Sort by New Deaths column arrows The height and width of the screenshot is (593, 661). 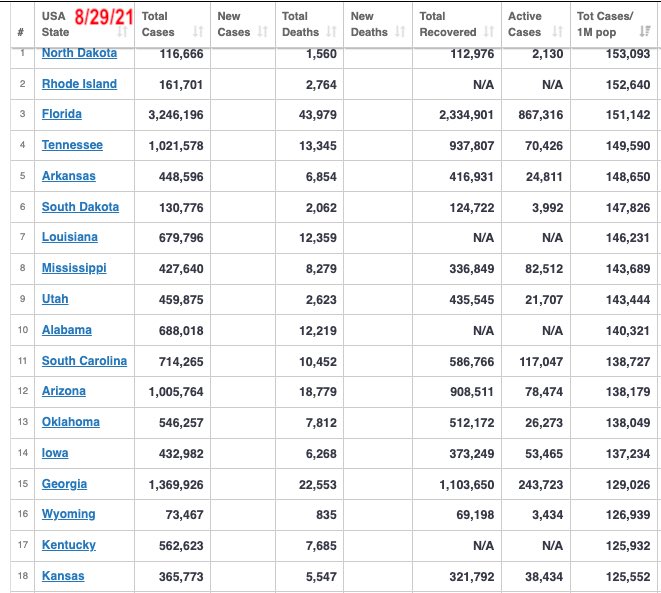click(400, 32)
